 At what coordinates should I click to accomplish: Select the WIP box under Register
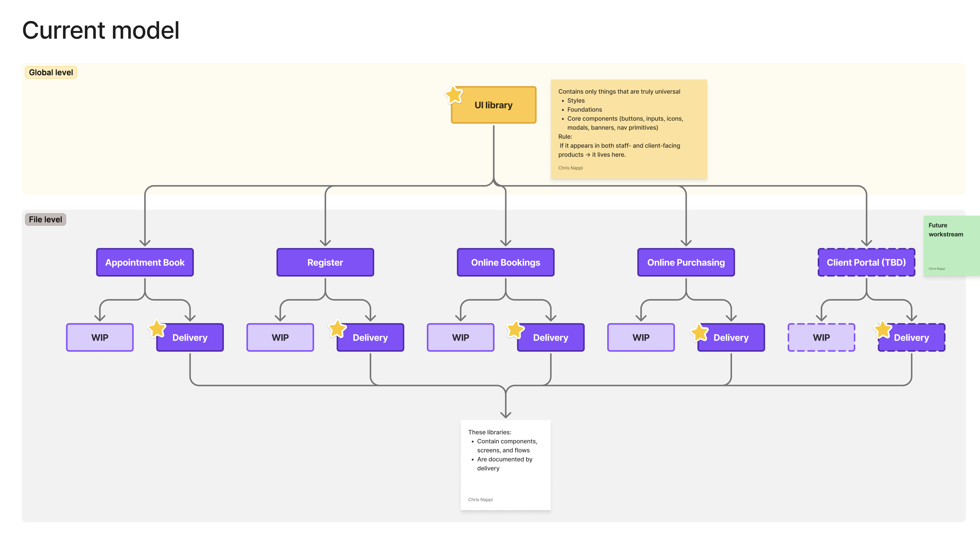coord(280,338)
